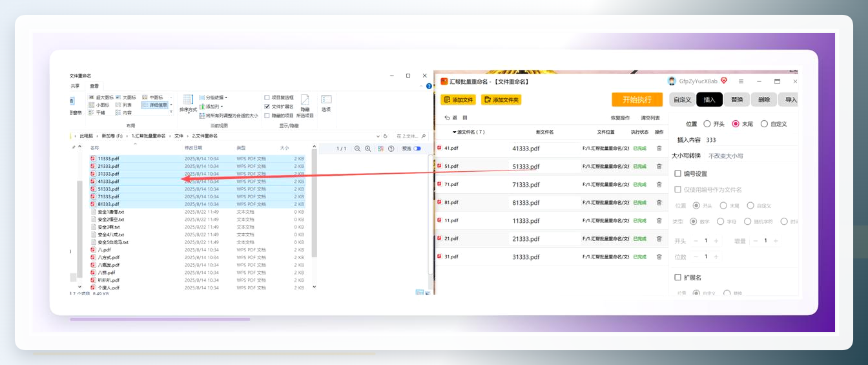The width and height of the screenshot is (868, 365).
Task: Toggle the Hidden items checkbox
Action: 267,116
